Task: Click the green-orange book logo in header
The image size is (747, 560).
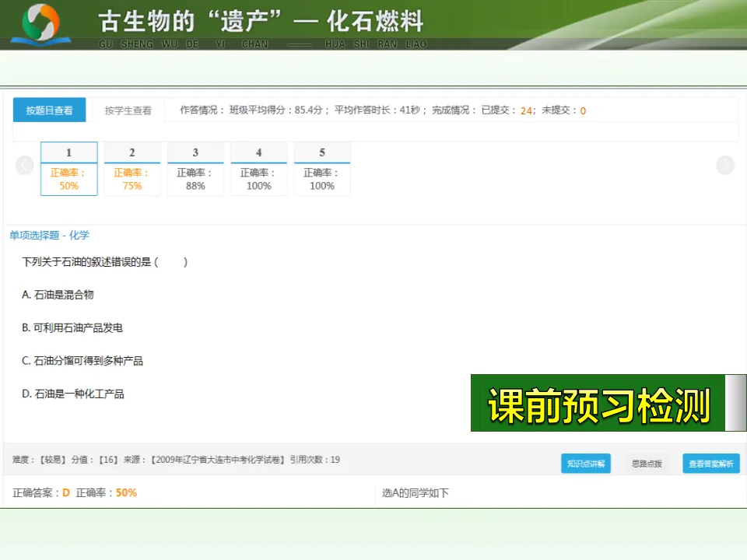Action: tap(41, 25)
